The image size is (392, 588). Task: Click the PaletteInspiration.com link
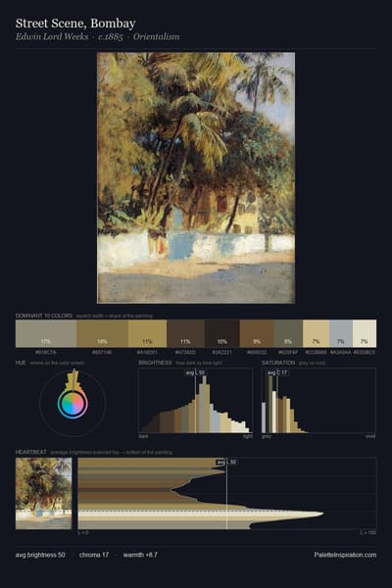pyautogui.click(x=345, y=555)
